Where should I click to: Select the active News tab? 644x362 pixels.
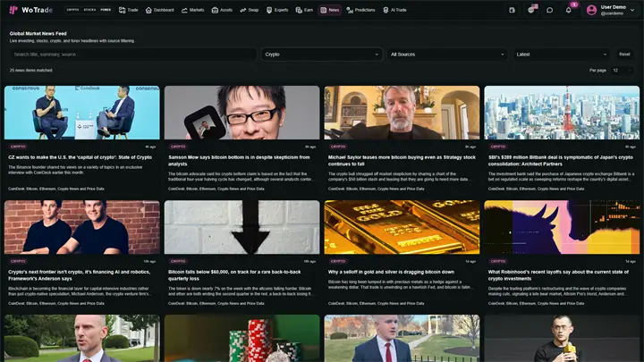(330, 10)
